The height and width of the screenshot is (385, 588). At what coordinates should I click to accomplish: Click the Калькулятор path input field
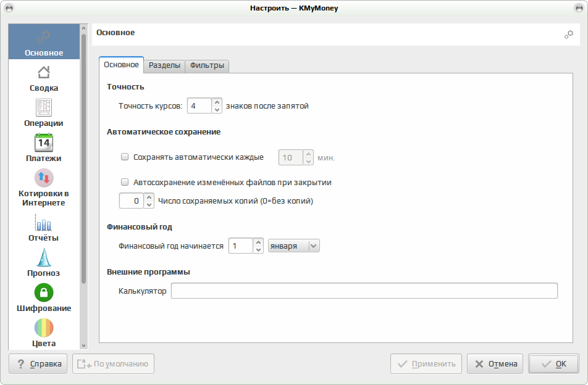pyautogui.click(x=364, y=291)
